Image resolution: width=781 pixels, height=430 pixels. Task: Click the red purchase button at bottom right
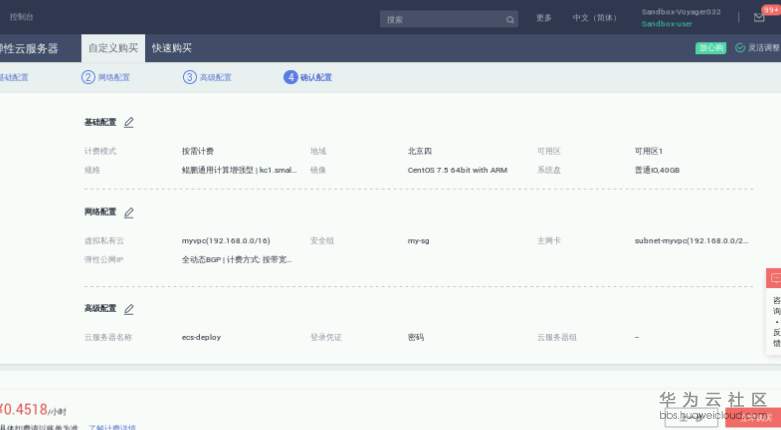[753, 418]
